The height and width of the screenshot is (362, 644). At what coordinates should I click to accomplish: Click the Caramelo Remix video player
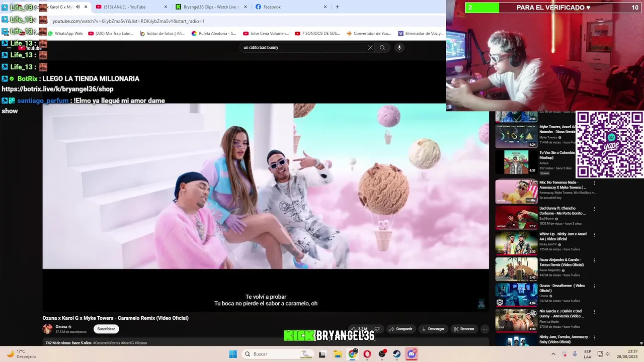pyautogui.click(x=266, y=186)
